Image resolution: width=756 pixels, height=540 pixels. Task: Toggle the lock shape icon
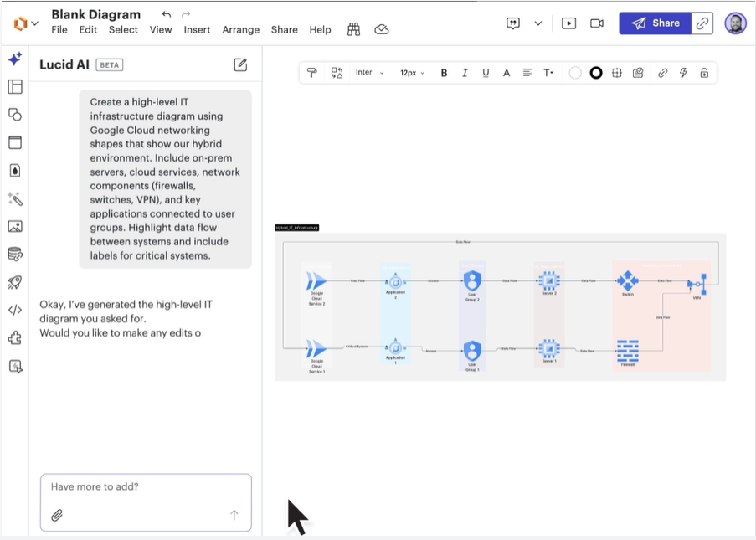click(704, 73)
